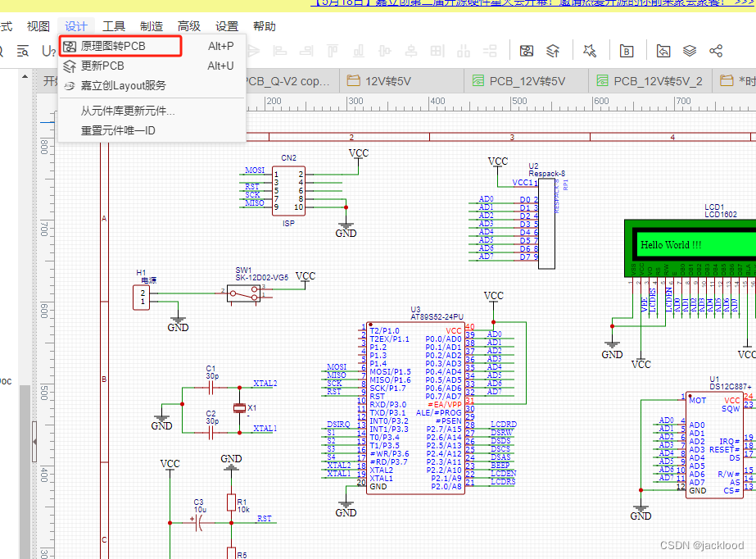Switch to the PCB_12V转5V_2 tab
This screenshot has height=559, width=756.
click(x=647, y=80)
